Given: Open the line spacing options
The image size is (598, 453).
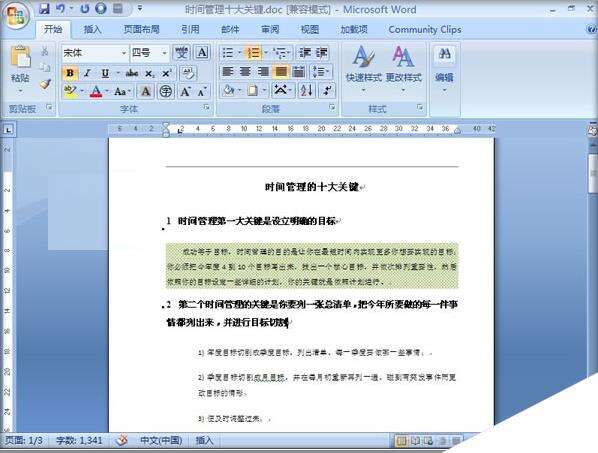Looking at the screenshot, I should coord(320,71).
